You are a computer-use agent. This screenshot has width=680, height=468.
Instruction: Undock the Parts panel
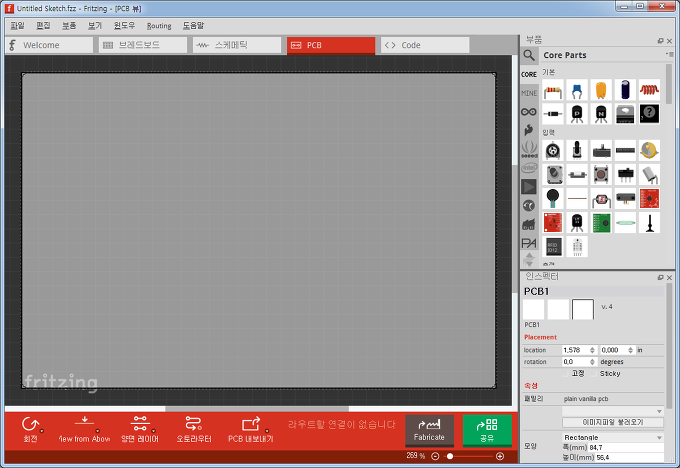click(x=660, y=41)
